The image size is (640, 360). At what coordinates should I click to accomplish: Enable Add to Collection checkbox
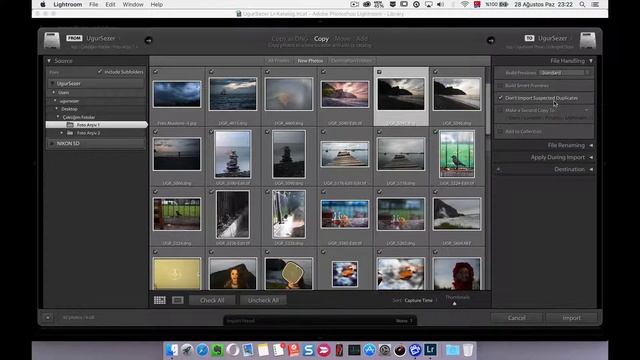[x=500, y=131]
